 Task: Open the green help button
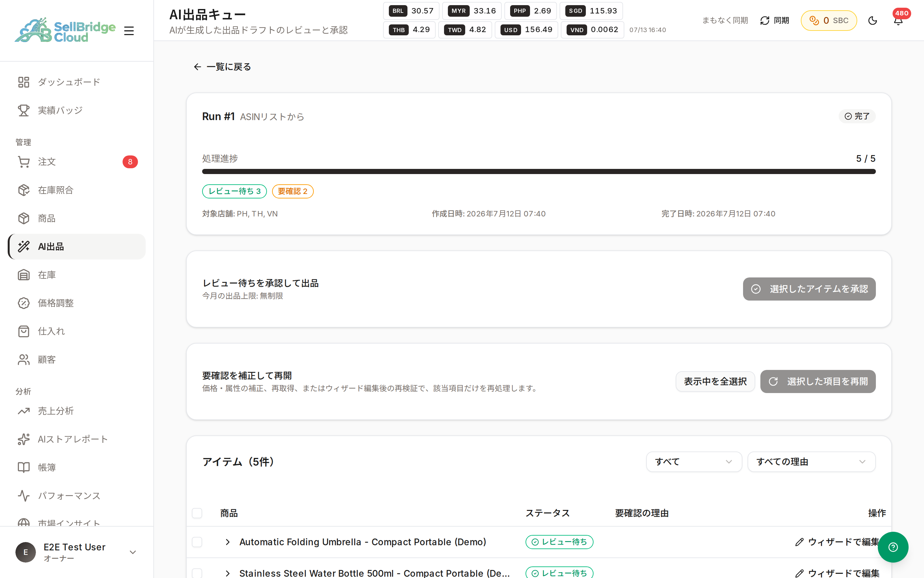tap(893, 547)
